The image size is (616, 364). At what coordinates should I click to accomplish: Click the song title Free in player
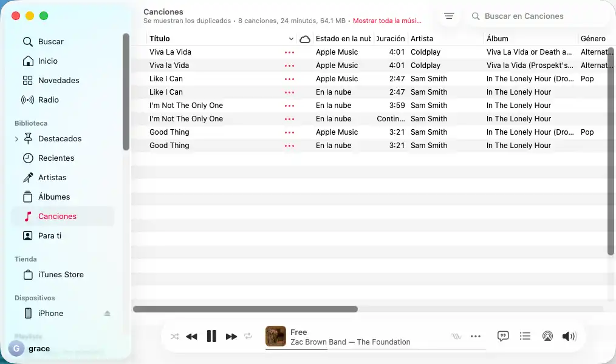[298, 332]
